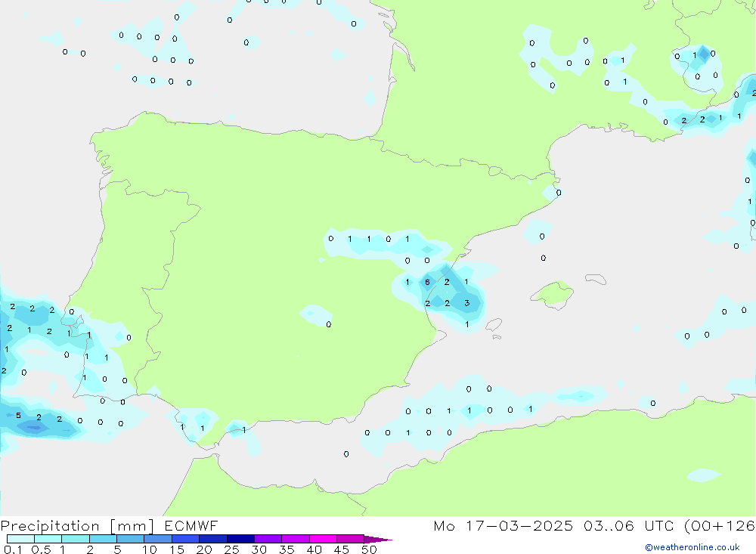
Task: Click the '5' precipitation value in the Atlantic
Action: (18, 416)
